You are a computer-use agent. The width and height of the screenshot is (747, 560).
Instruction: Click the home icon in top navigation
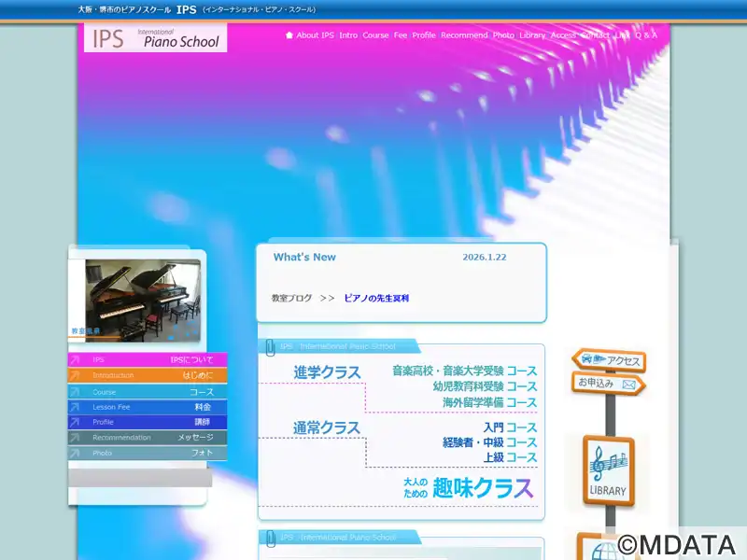click(289, 35)
